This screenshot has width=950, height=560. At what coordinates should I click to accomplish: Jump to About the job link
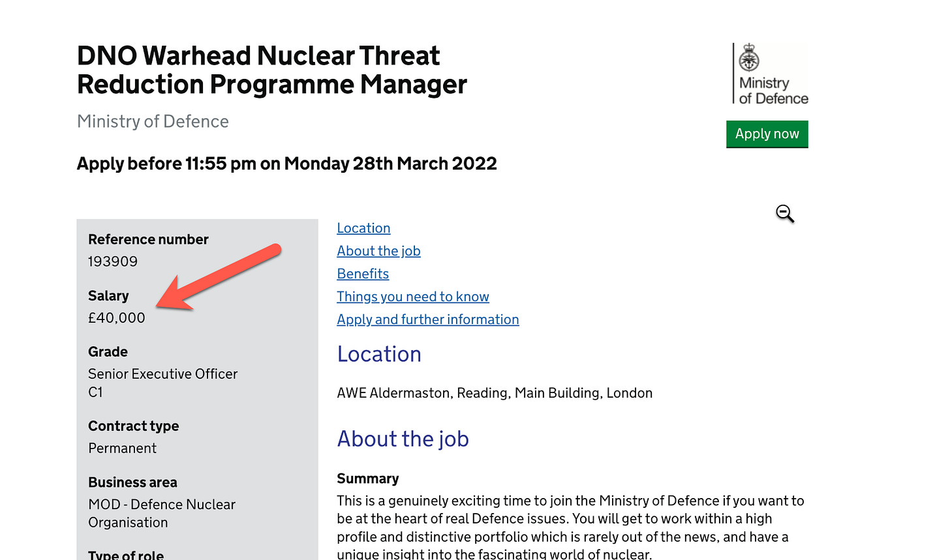click(378, 251)
